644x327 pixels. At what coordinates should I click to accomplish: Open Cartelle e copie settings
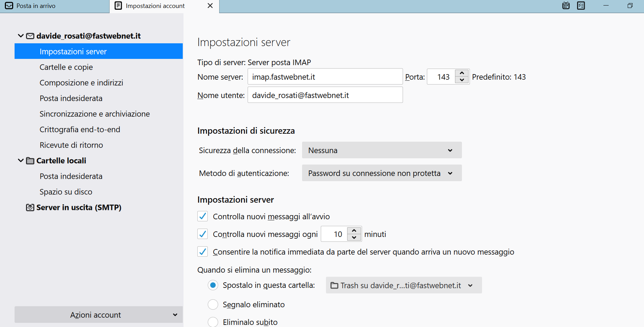[x=66, y=67]
